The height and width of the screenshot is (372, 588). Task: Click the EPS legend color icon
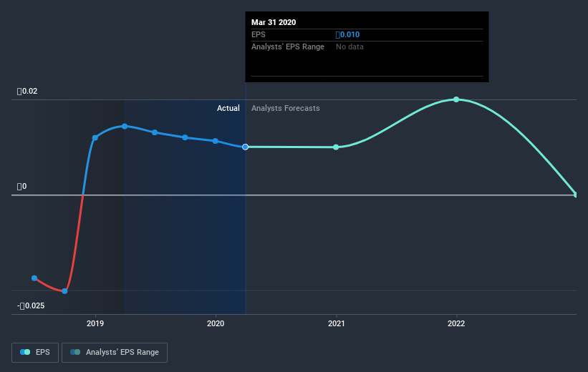pyautogui.click(x=25, y=352)
